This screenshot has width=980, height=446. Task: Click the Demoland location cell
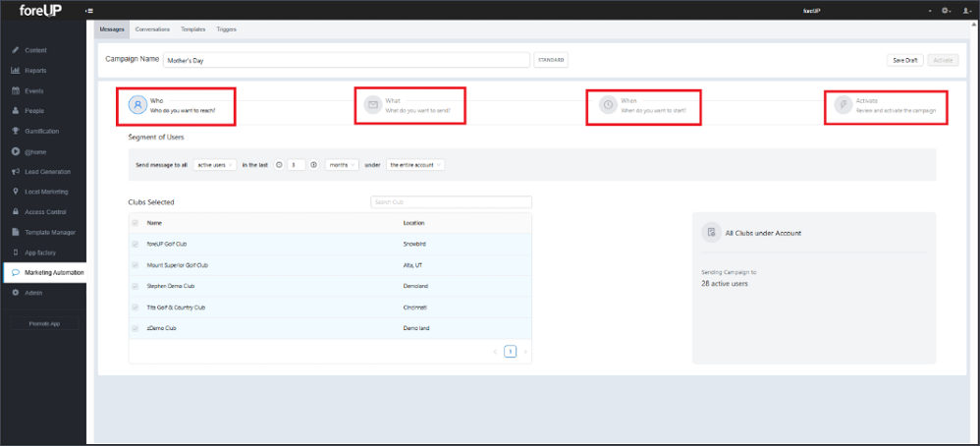(x=415, y=286)
